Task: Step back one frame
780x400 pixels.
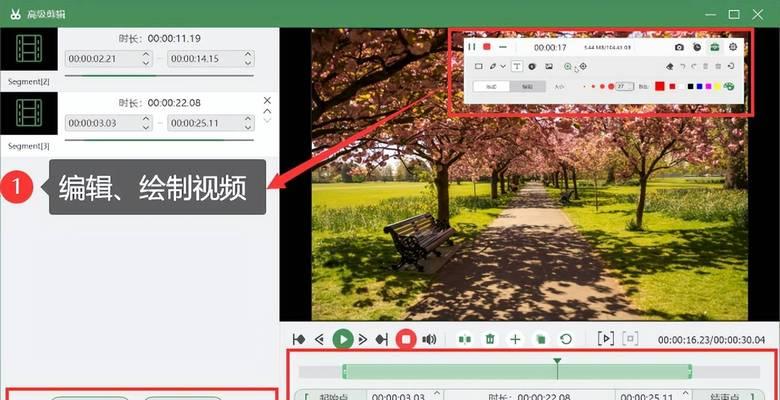Action: coord(319,339)
